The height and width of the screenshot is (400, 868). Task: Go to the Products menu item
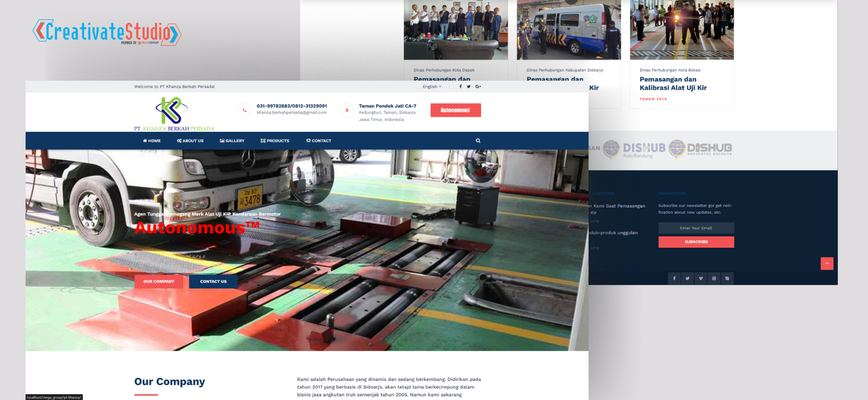[275, 141]
